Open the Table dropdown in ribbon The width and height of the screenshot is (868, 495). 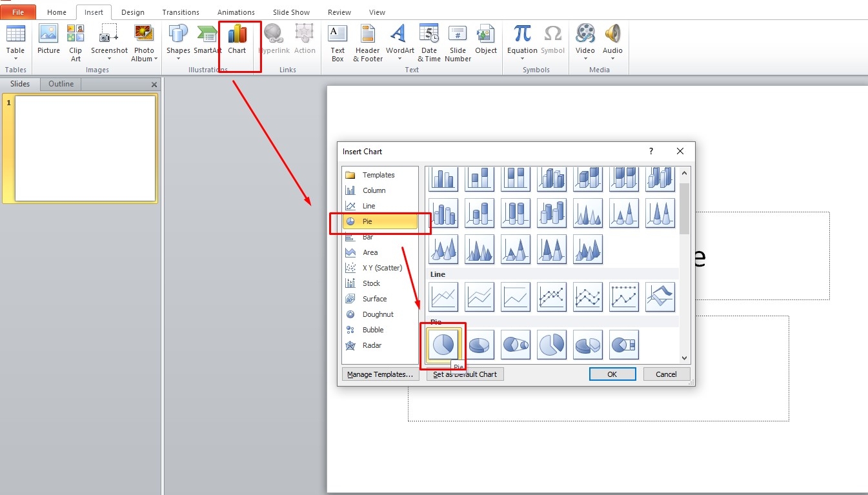click(15, 59)
